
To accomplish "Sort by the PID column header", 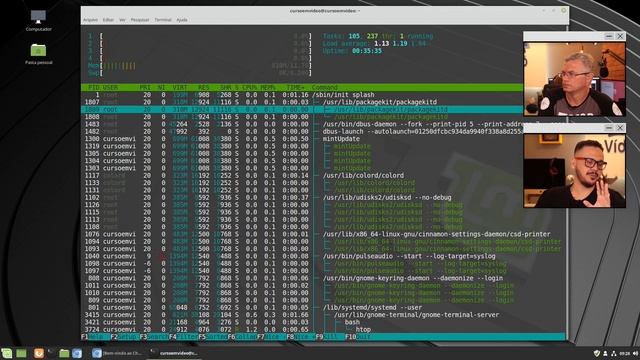I will tap(94, 87).
